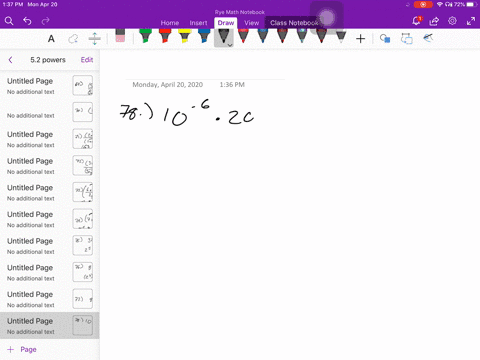This screenshot has width=480, height=360.
Task: Pick the blue highlighter
Action: point(204,36)
